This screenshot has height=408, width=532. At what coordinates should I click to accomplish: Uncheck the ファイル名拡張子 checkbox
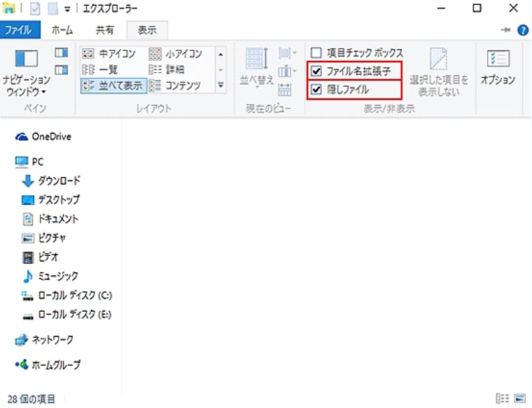[315, 72]
